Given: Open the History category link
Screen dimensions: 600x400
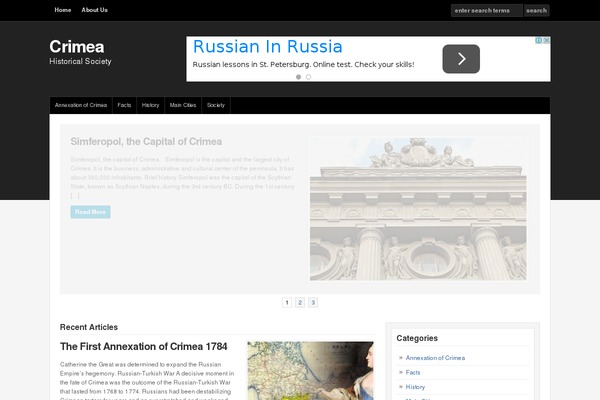Looking at the screenshot, I should tap(415, 387).
